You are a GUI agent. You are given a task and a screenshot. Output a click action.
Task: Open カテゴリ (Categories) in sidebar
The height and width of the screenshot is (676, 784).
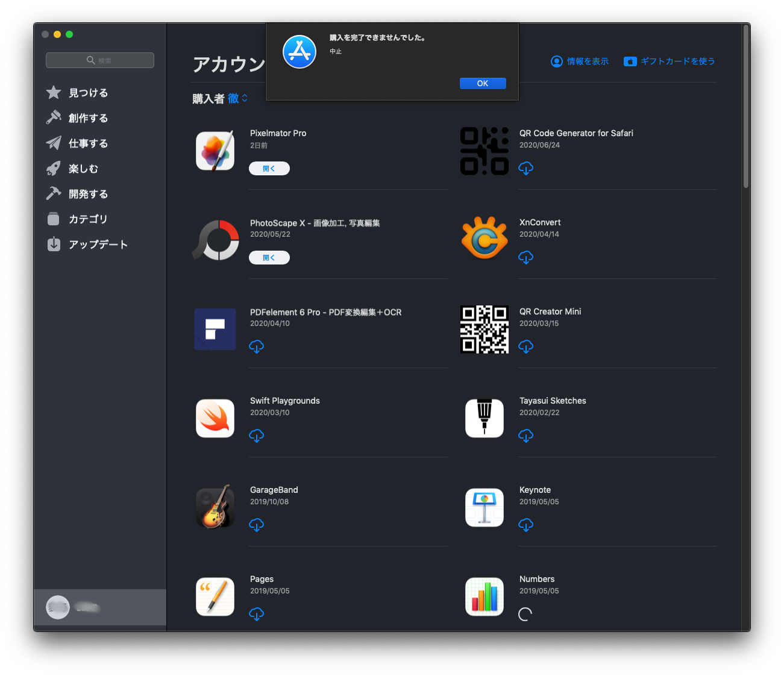click(x=88, y=219)
